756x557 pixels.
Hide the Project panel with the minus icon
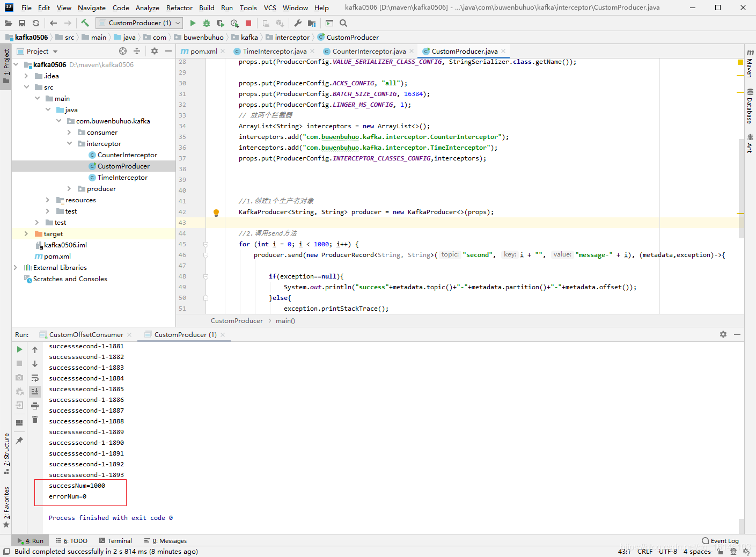(168, 51)
